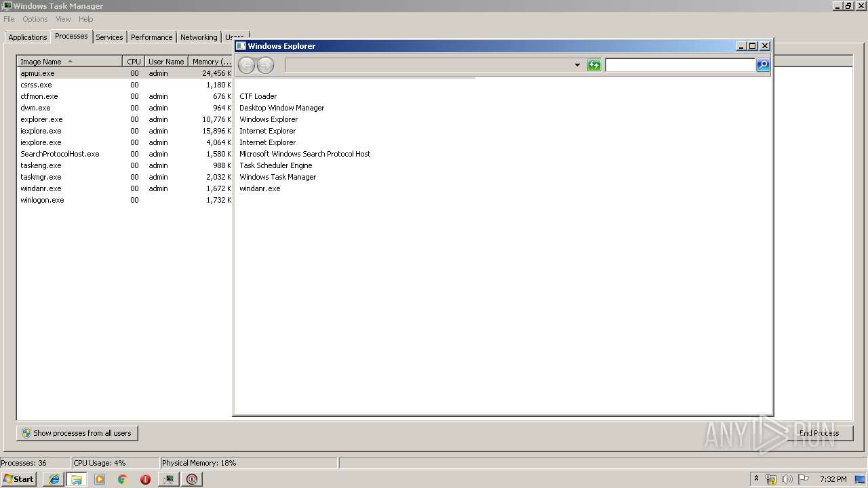
Task: Open the Help menu
Action: pyautogui.click(x=85, y=19)
